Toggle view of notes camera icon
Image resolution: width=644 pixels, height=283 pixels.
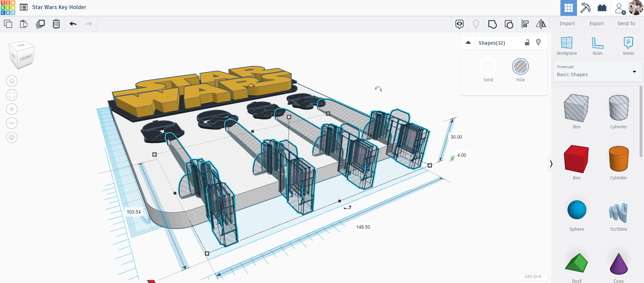[x=460, y=24]
